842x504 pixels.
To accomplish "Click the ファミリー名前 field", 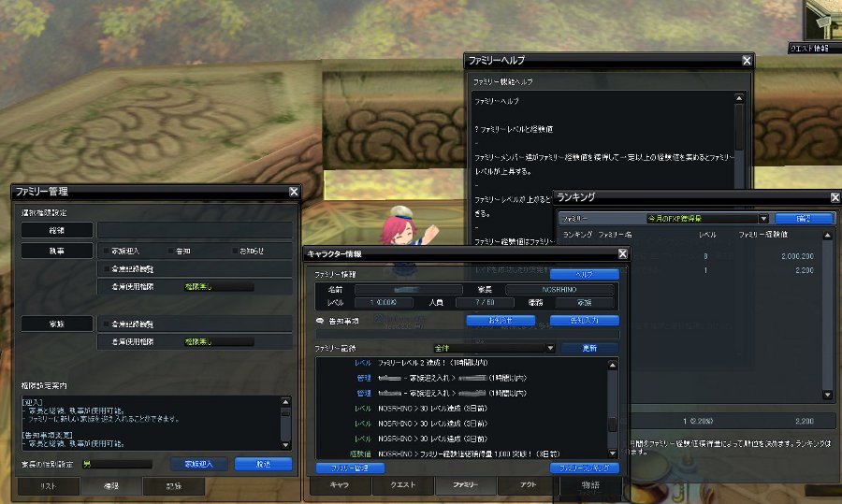I will (x=408, y=289).
